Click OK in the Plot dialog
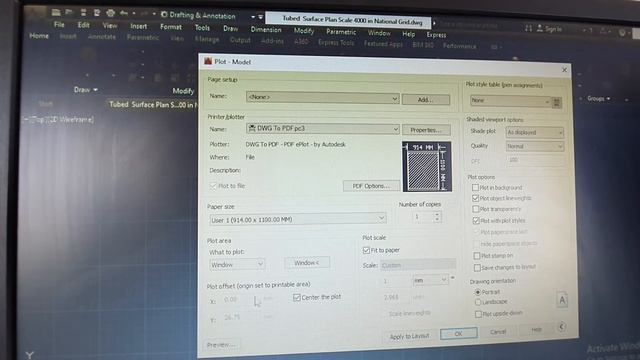This screenshot has width=640, height=360. click(x=458, y=333)
